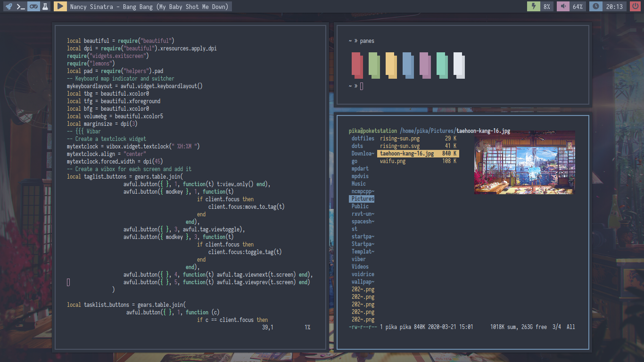The height and width of the screenshot is (362, 644).
Task: Click the blue clock icon
Action: tap(596, 7)
